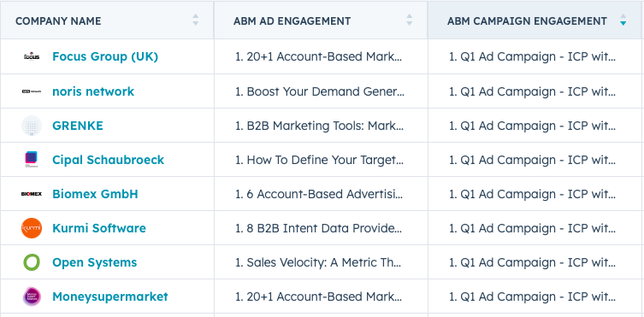Click the purple Moneysupermarket logo
The image size is (644, 317).
point(32,296)
